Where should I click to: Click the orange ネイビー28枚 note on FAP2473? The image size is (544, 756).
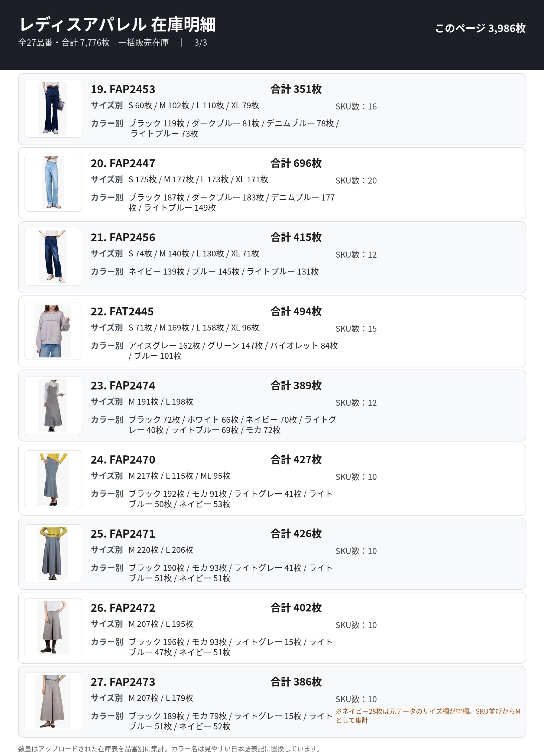point(428,716)
